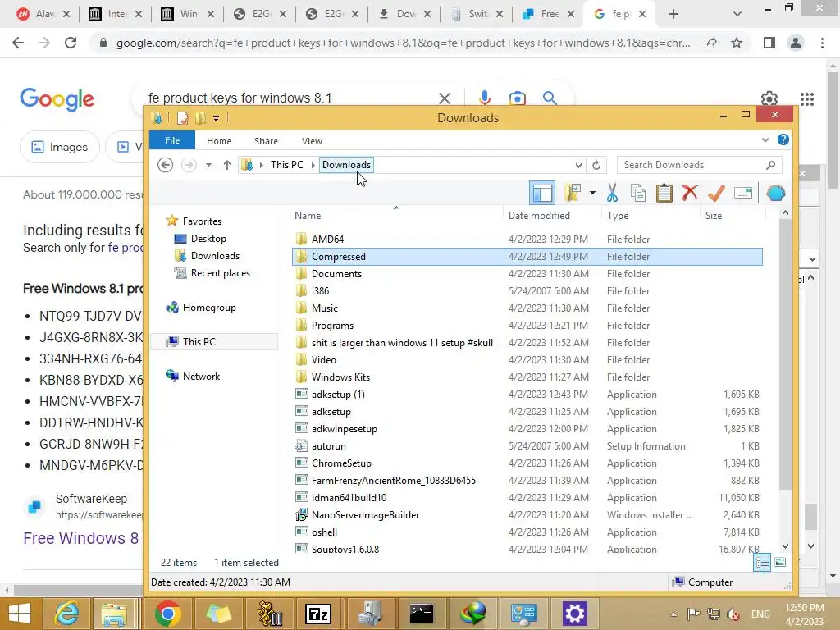The width and height of the screenshot is (840, 630).
Task: Click the red X Delete icon
Action: 690,192
